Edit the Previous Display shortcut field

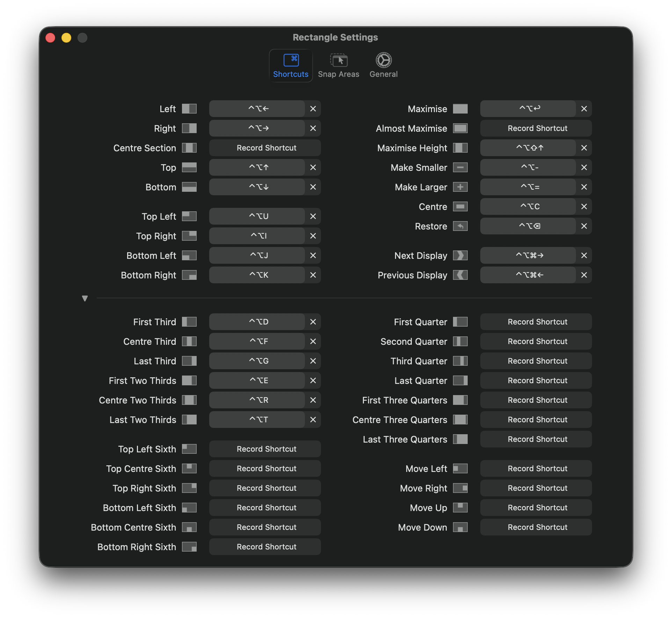pos(528,275)
